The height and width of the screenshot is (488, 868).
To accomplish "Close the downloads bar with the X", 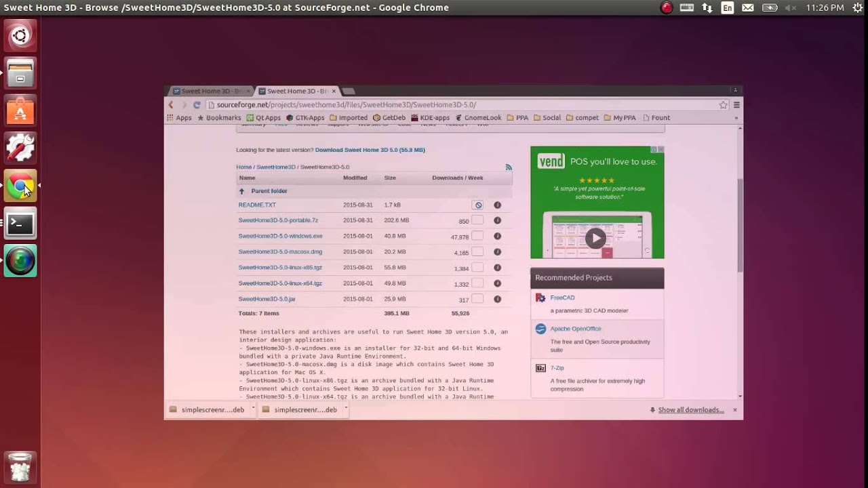I will [x=734, y=410].
